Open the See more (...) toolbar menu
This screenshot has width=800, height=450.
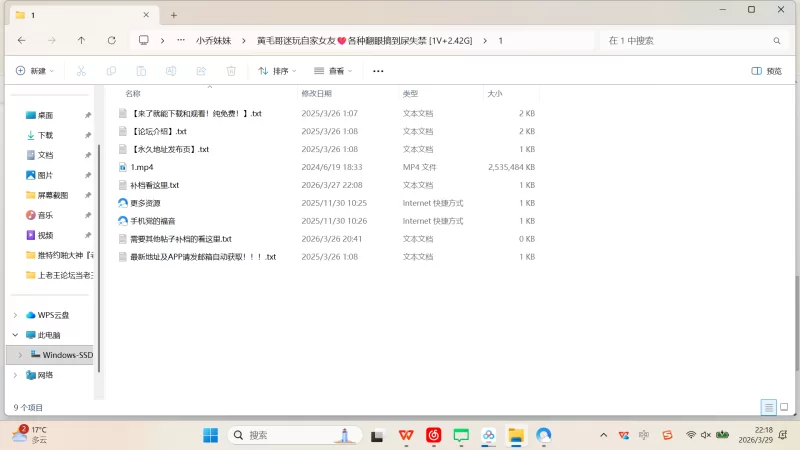[x=378, y=71]
